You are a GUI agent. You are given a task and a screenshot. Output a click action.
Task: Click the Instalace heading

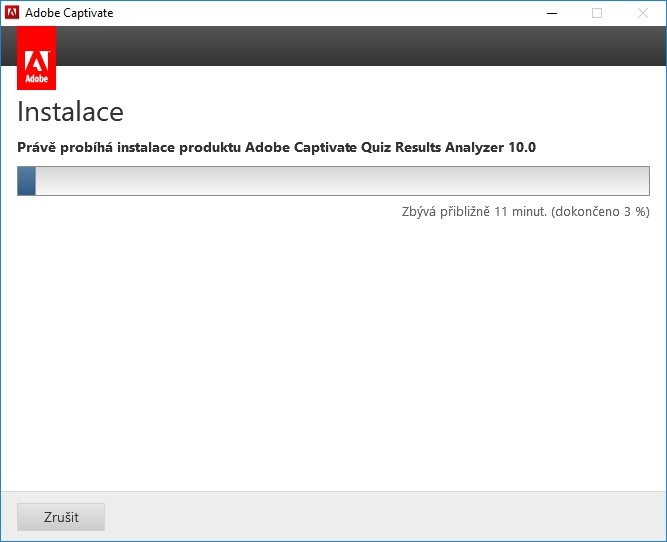coord(70,111)
